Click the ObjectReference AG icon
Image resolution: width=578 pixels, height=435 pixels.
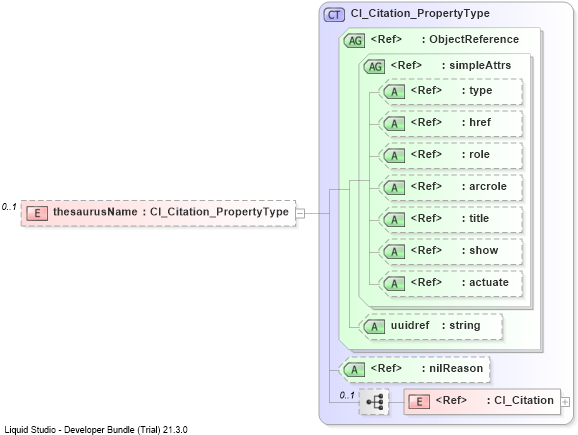(x=355, y=41)
